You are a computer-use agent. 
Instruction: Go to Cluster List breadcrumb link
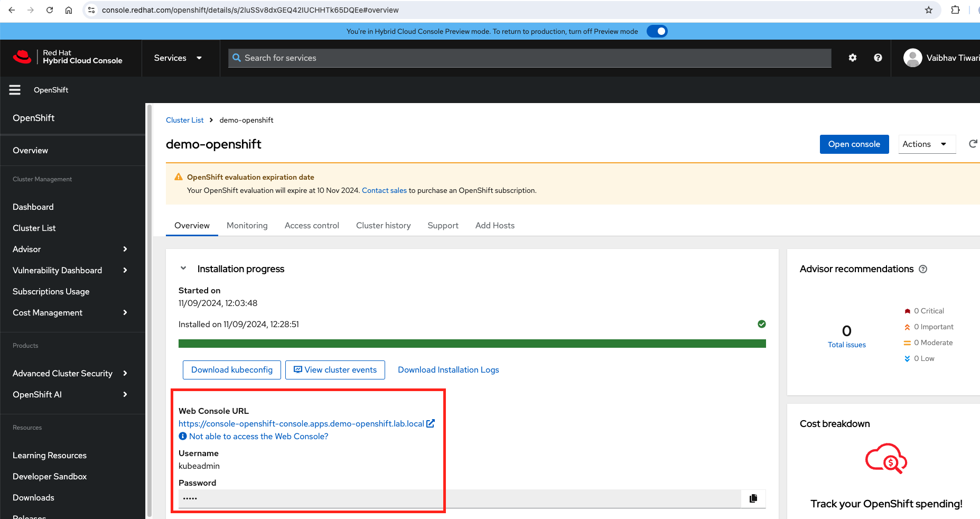[x=184, y=120]
